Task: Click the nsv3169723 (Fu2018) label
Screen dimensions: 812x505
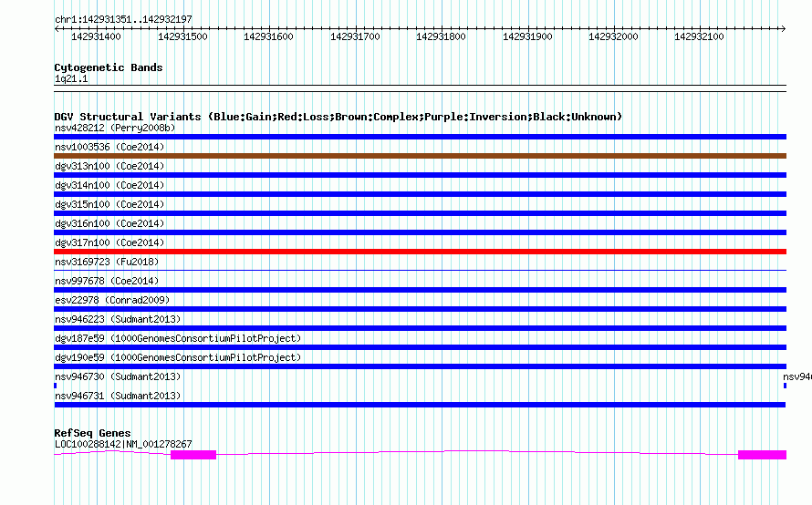Action: [x=107, y=262]
